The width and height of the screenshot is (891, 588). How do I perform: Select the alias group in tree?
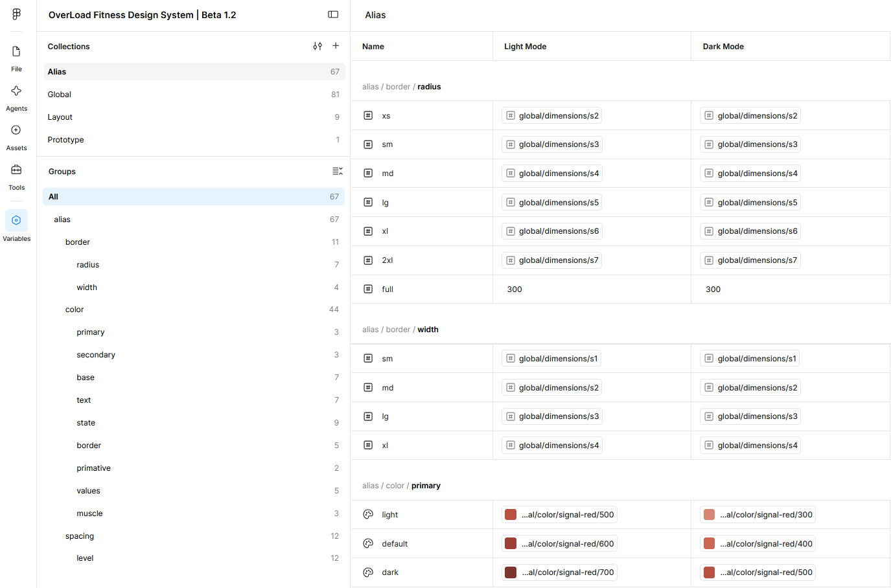[194, 220]
